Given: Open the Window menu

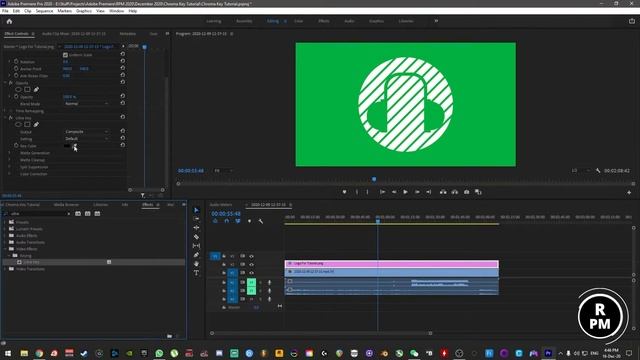Looking at the screenshot, I should click(x=116, y=11).
